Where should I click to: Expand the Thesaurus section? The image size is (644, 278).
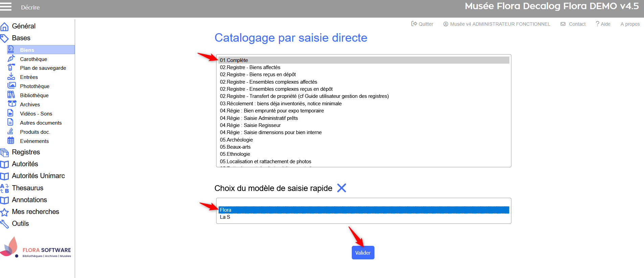[x=27, y=188]
